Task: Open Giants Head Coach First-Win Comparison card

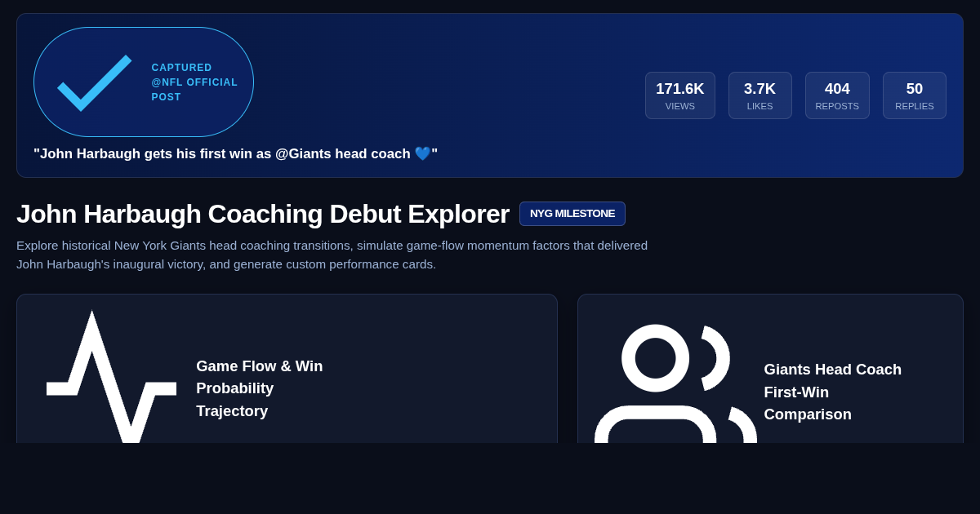Action: [770, 369]
